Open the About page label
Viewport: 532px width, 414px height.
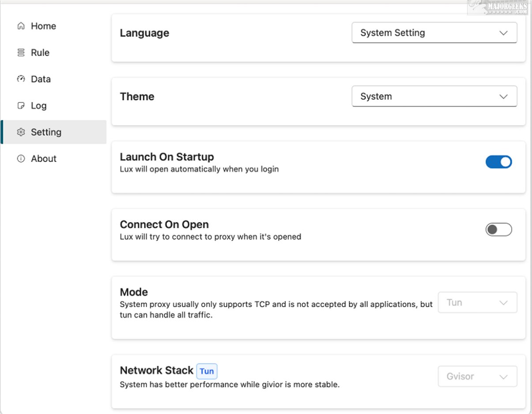click(x=44, y=158)
